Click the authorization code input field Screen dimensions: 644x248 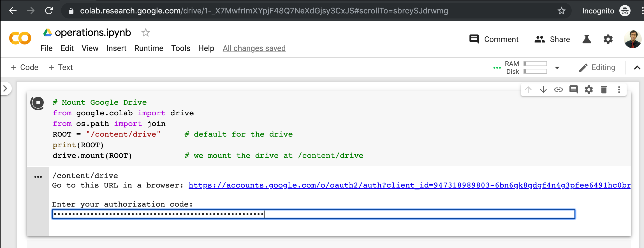pos(313,214)
